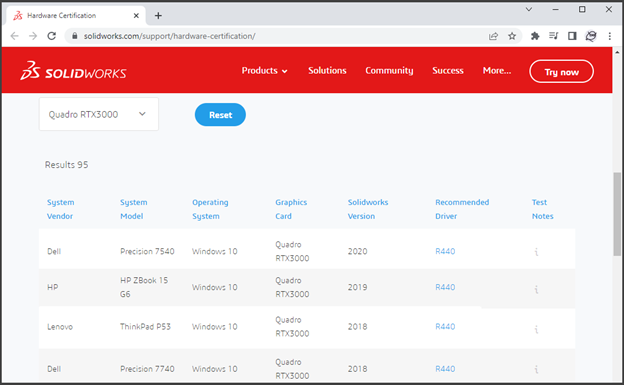This screenshot has width=624, height=385.
Task: Click the Test Notes column header
Action: tap(542, 209)
